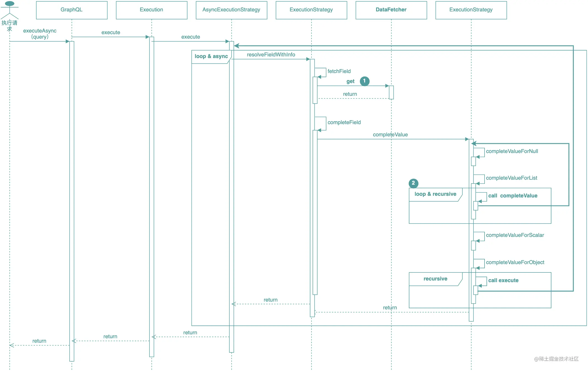
Task: Select the DataFetcher lifeline header box
Action: [391, 10]
